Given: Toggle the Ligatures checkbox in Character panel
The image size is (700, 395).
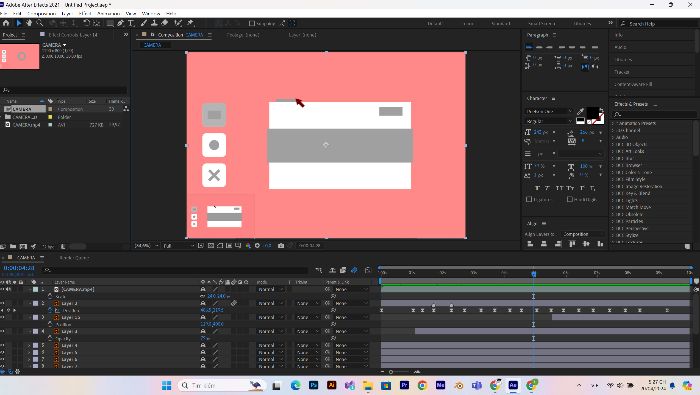Looking at the screenshot, I should [x=529, y=199].
